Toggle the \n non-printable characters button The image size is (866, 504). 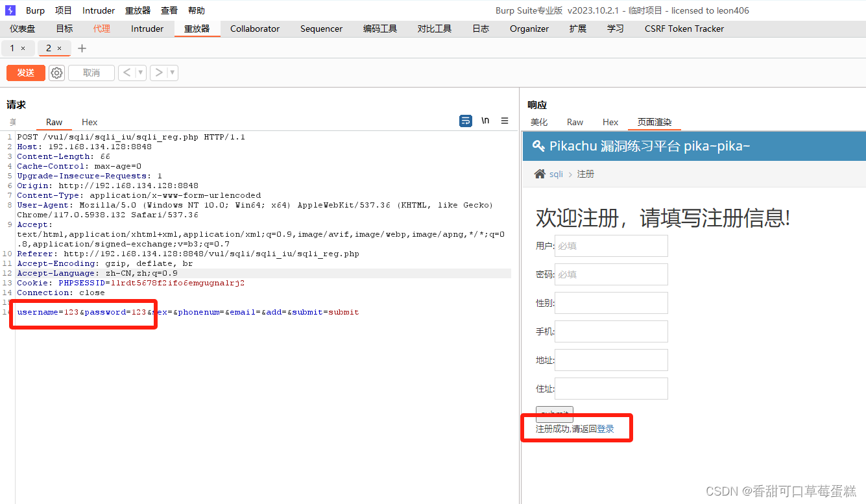pyautogui.click(x=485, y=121)
